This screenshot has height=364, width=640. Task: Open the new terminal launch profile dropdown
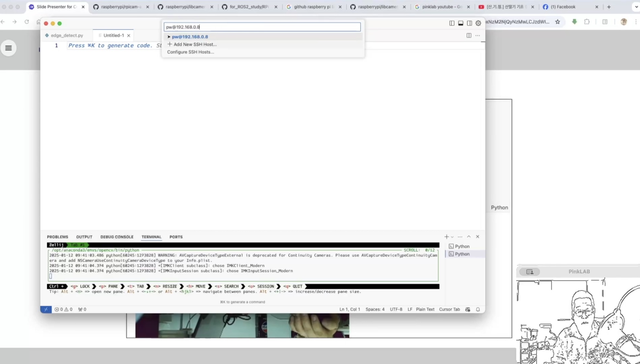pos(452,237)
